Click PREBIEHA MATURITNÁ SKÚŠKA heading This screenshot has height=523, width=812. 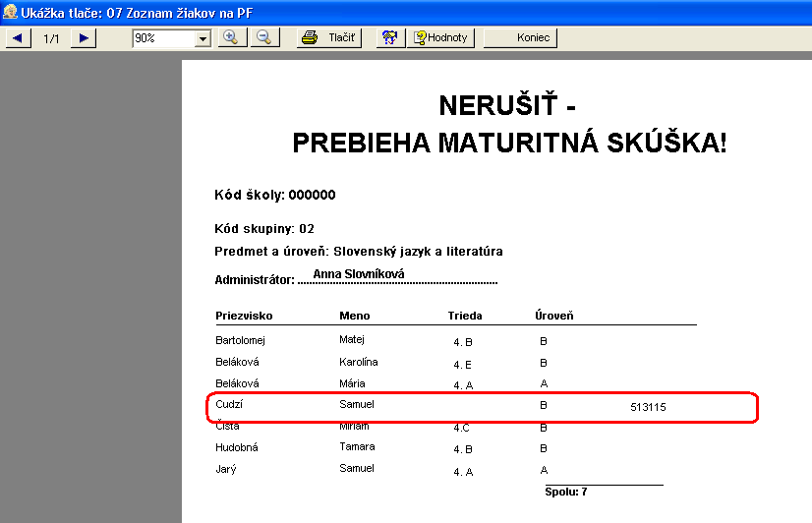509,143
